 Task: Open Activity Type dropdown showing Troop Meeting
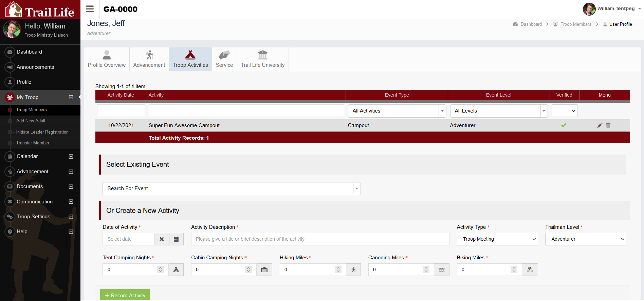[497, 239]
